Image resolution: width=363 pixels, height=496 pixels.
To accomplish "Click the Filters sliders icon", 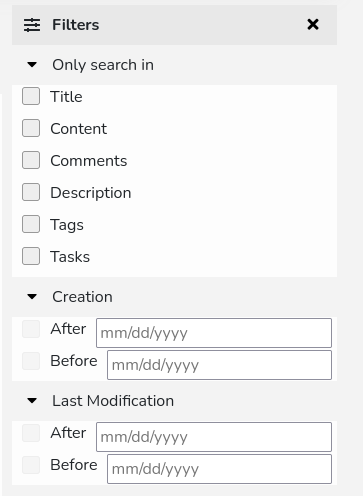I will pyautogui.click(x=32, y=25).
